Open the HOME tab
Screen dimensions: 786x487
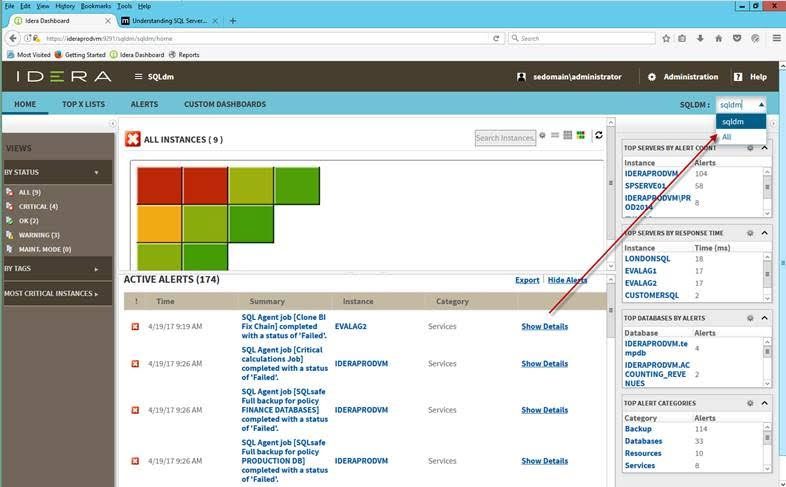(x=25, y=104)
